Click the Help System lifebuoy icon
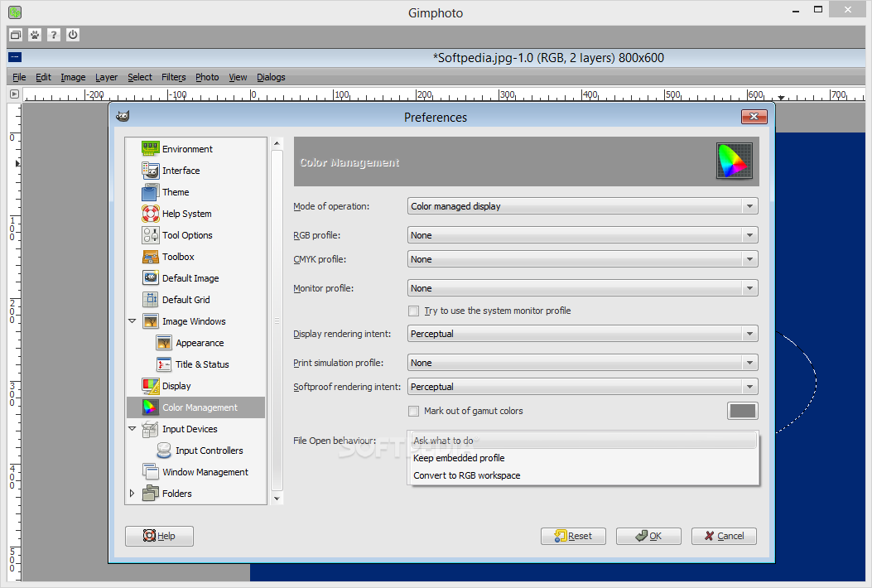Screen dimensions: 872x588 [150, 214]
